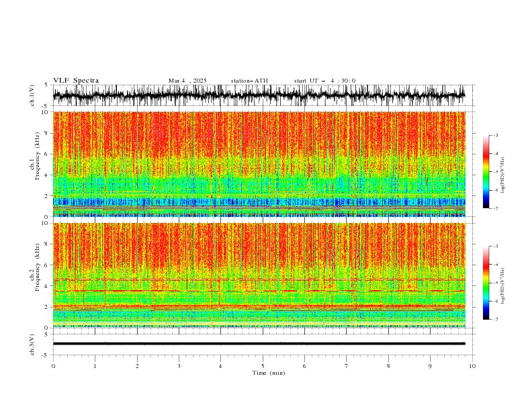This screenshot has height=411, width=532.
Task: Click the "Time (min)" axis label
Action: click(269, 373)
